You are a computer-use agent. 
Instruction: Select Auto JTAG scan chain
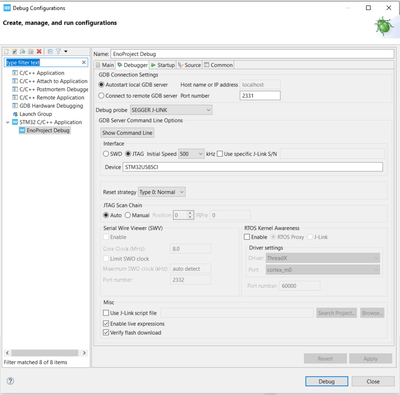tap(106, 215)
